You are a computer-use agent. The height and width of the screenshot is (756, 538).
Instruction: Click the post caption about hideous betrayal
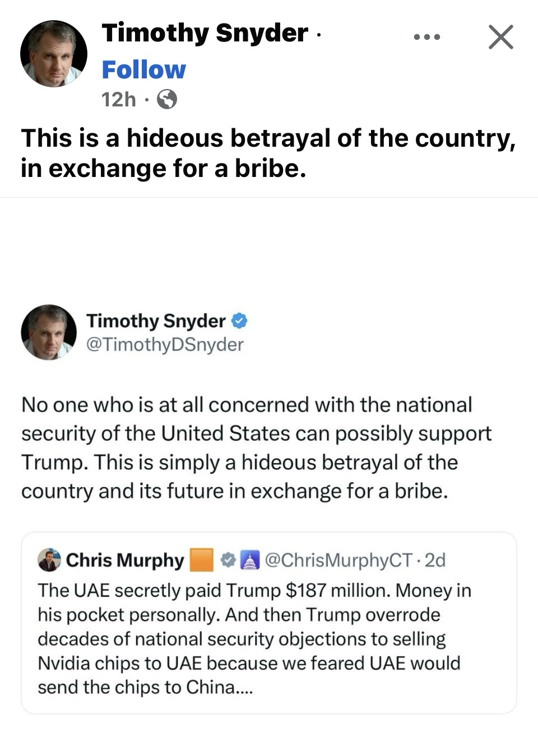pos(268,153)
